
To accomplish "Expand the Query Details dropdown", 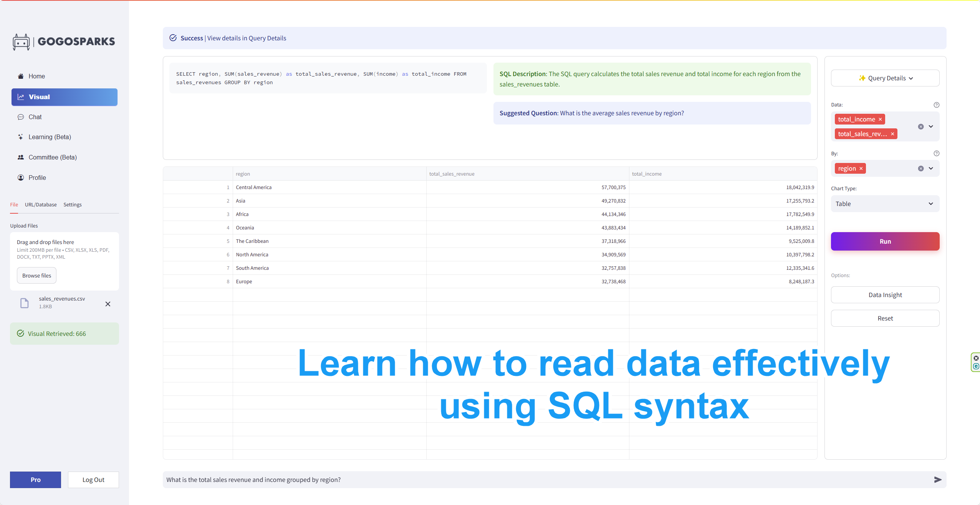I will pyautogui.click(x=885, y=78).
